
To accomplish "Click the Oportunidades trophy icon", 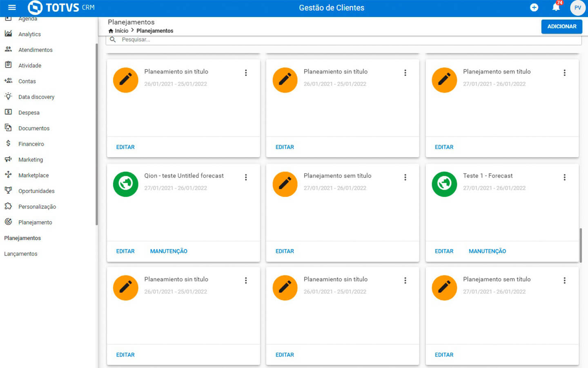I will [x=8, y=191].
